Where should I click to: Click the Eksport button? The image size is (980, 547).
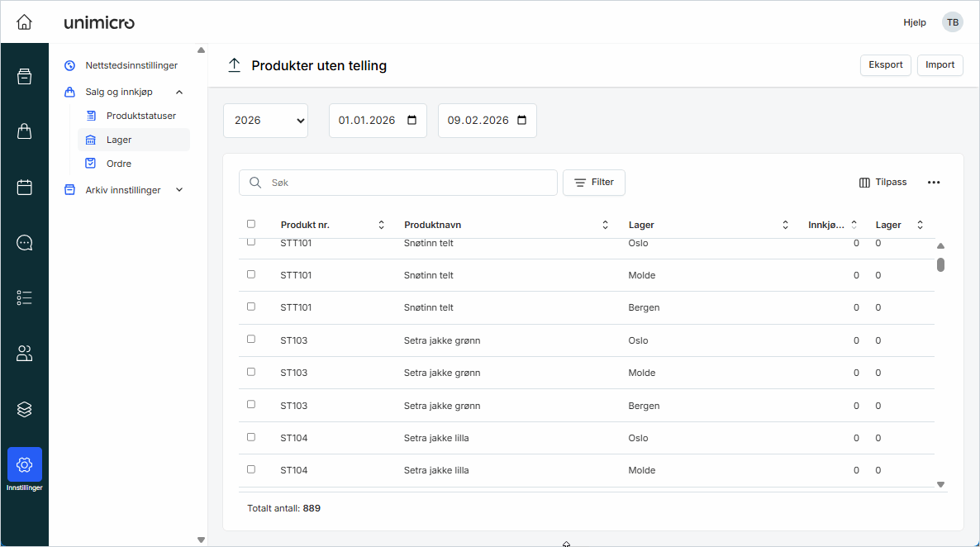[885, 65]
